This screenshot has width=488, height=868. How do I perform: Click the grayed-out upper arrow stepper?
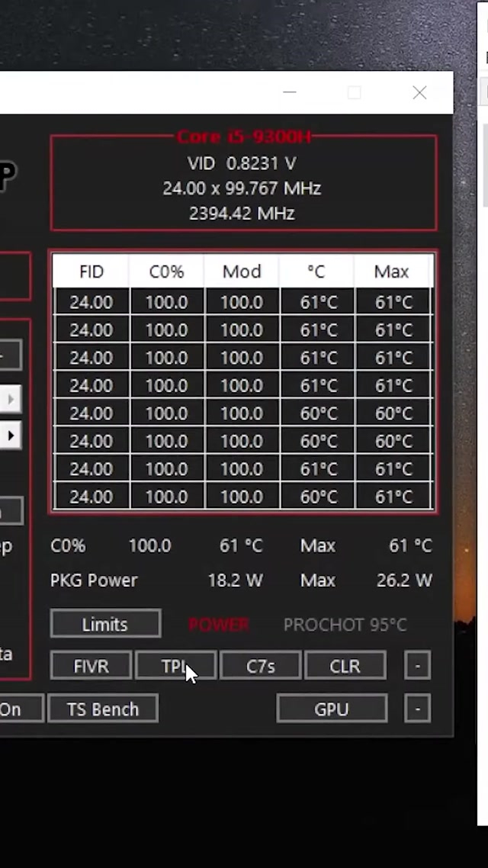coord(11,399)
